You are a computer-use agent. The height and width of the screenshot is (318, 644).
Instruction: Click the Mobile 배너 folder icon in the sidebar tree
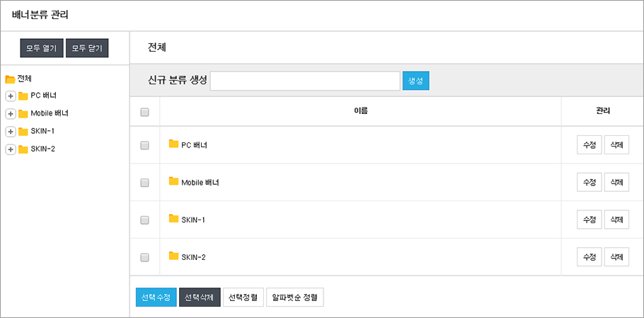(23, 114)
